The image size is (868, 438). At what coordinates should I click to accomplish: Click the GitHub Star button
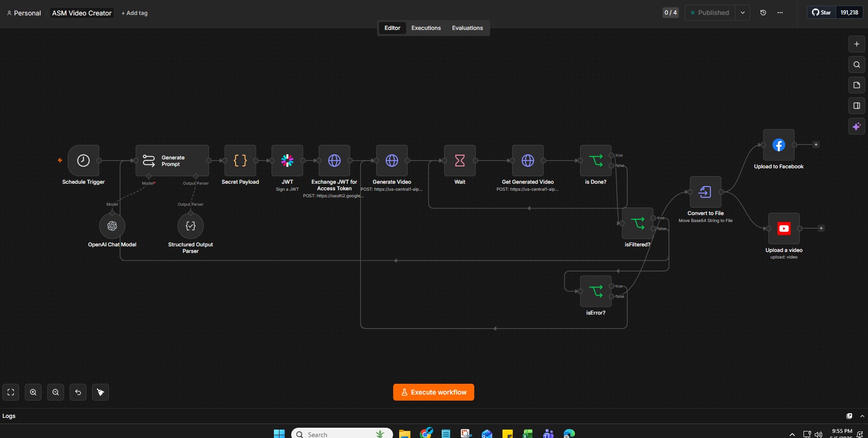click(x=821, y=13)
